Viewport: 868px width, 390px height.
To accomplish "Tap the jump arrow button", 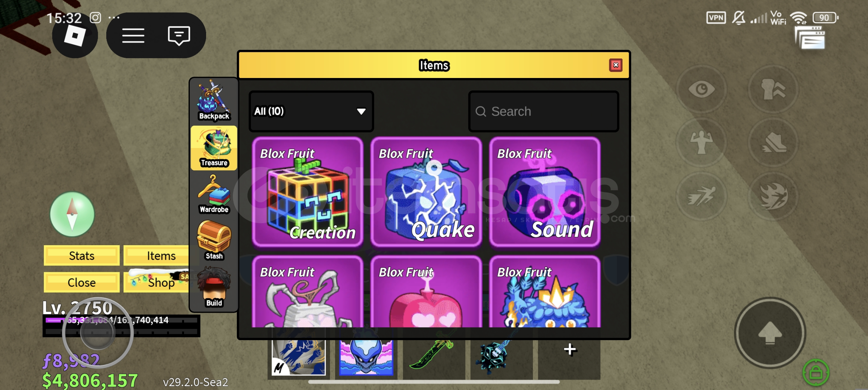I will pos(770,333).
